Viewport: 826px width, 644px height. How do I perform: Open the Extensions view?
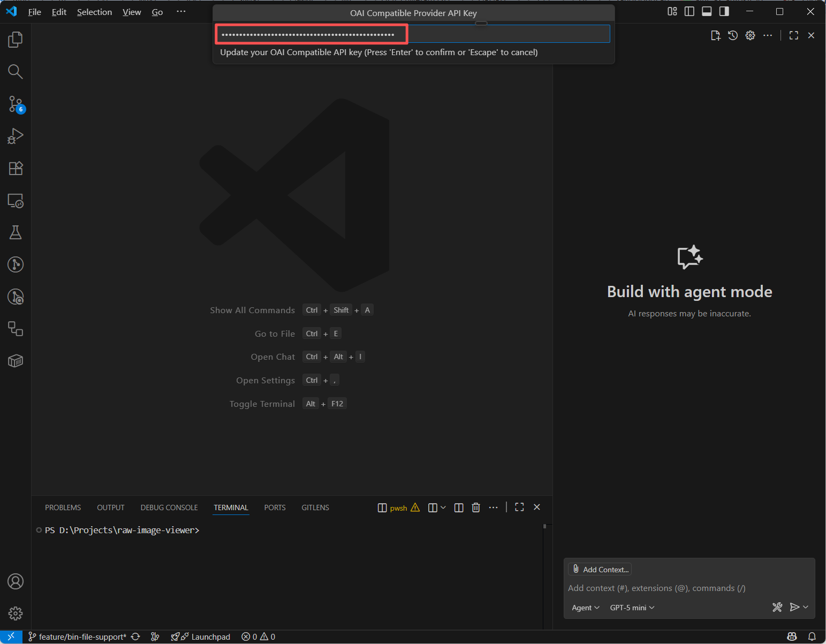pyautogui.click(x=16, y=168)
